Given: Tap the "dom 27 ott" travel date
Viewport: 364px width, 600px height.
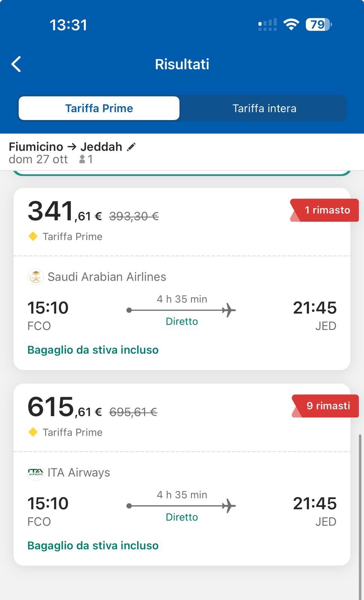Looking at the screenshot, I should pos(38,160).
